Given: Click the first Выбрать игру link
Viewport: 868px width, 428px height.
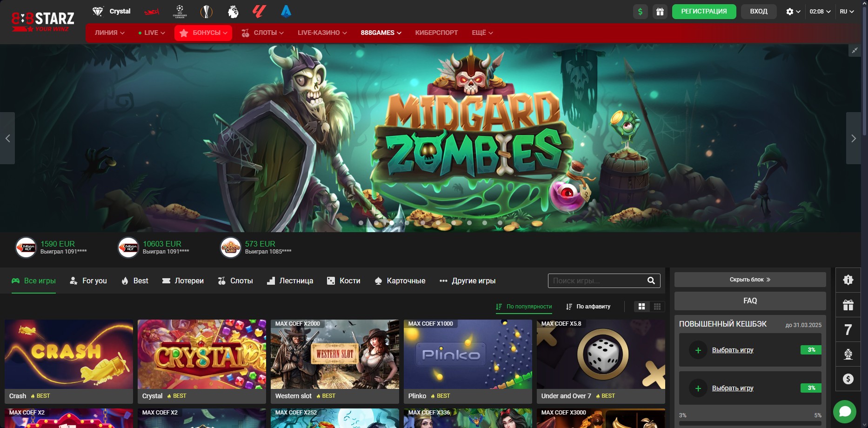Looking at the screenshot, I should tap(733, 350).
